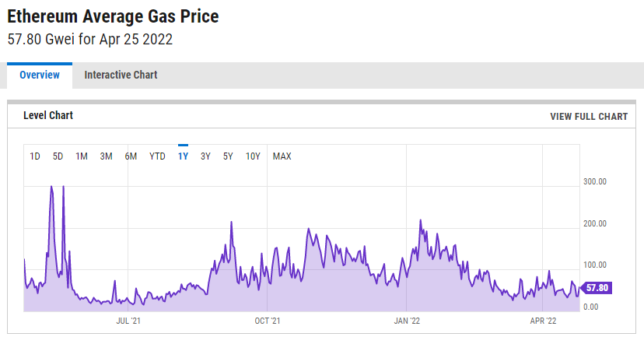Viewport: 644px width, 337px height.
Task: Choose the 3M chart range
Action: pyautogui.click(x=106, y=156)
